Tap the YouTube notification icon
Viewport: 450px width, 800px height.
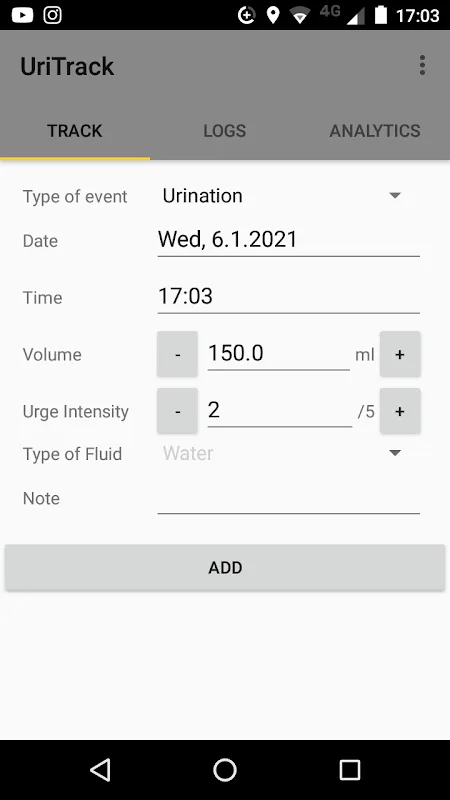click(22, 15)
